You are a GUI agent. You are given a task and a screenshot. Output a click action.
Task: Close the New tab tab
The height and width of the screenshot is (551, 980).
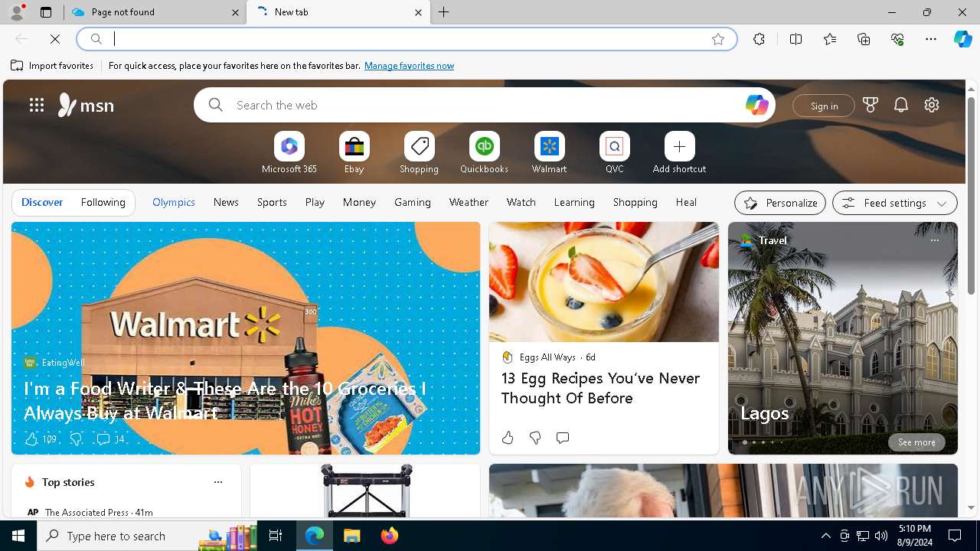coord(418,12)
